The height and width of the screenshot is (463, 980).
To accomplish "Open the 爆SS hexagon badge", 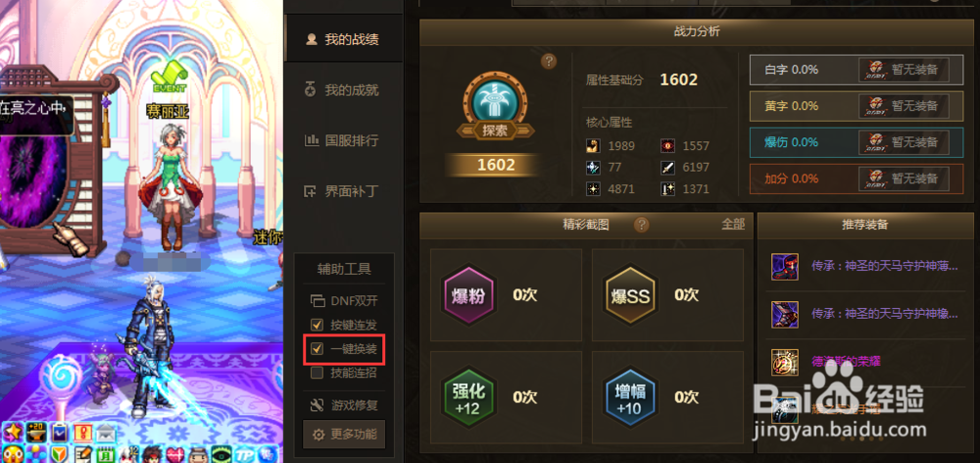I will pyautogui.click(x=630, y=294).
